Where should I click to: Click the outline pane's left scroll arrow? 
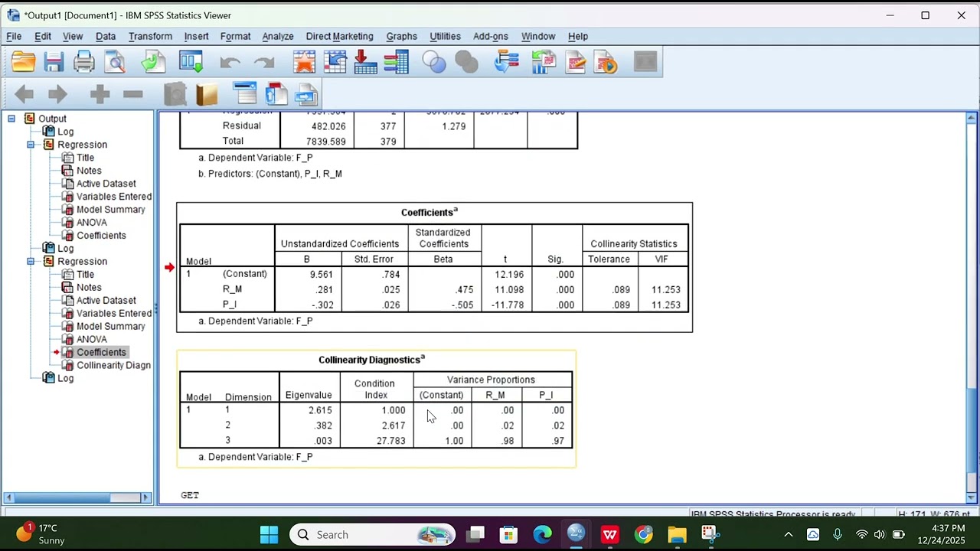coord(10,497)
